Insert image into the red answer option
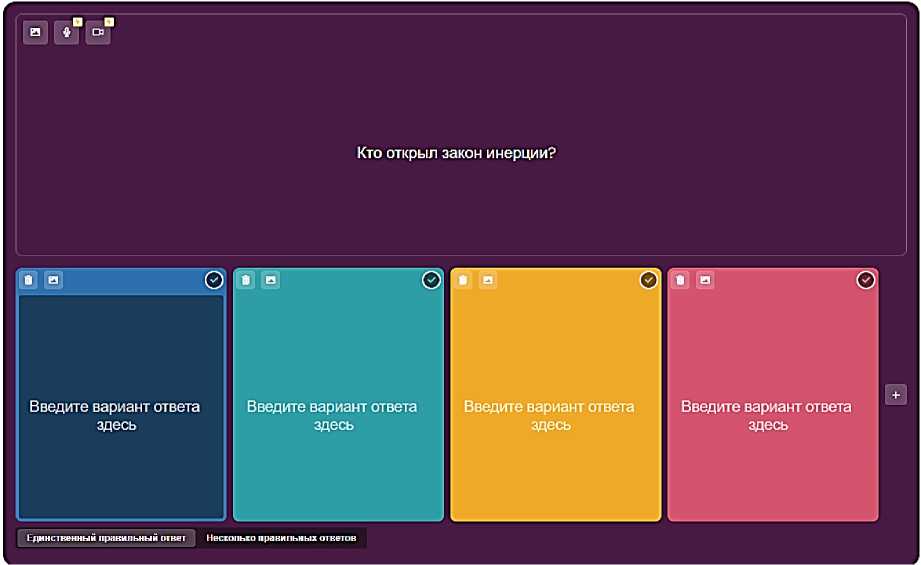This screenshot has height=565, width=921. pyautogui.click(x=705, y=280)
